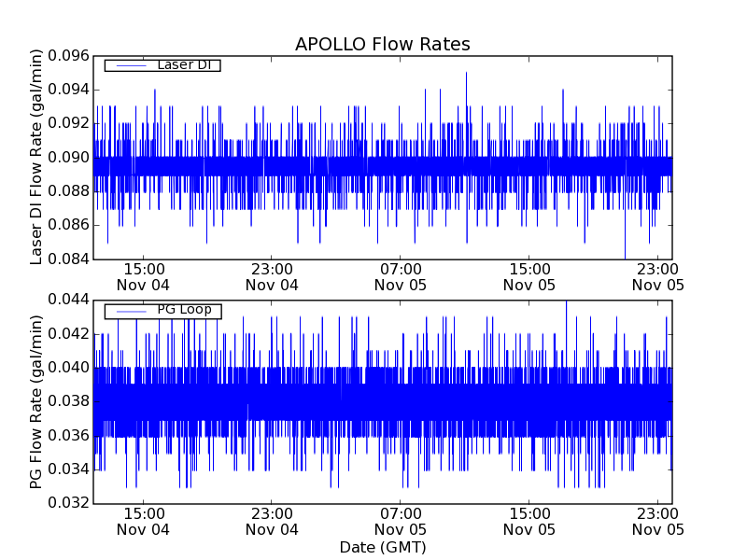
Task: Click 15:00 Nov 04 tick under Laser DI plot
Action: 143,275
